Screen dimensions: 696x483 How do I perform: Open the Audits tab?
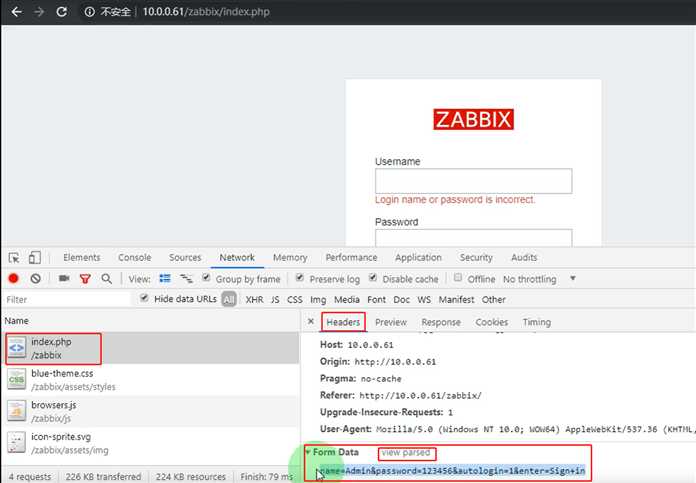524,257
